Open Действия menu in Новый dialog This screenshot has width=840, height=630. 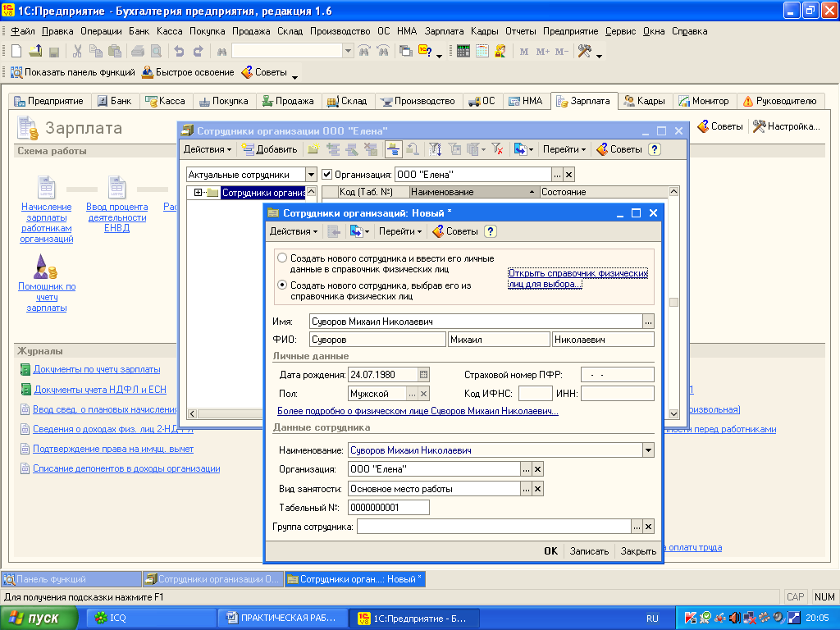(293, 231)
